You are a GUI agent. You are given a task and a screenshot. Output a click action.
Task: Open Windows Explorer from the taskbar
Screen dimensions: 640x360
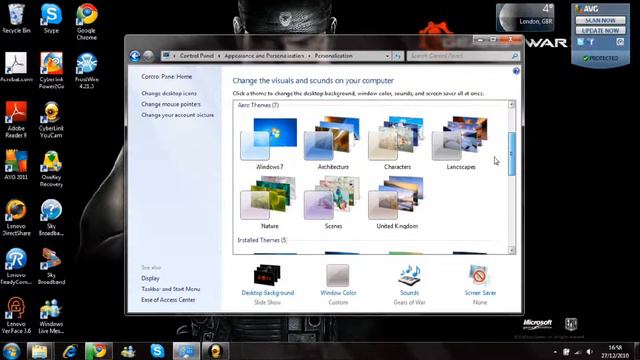click(40, 351)
